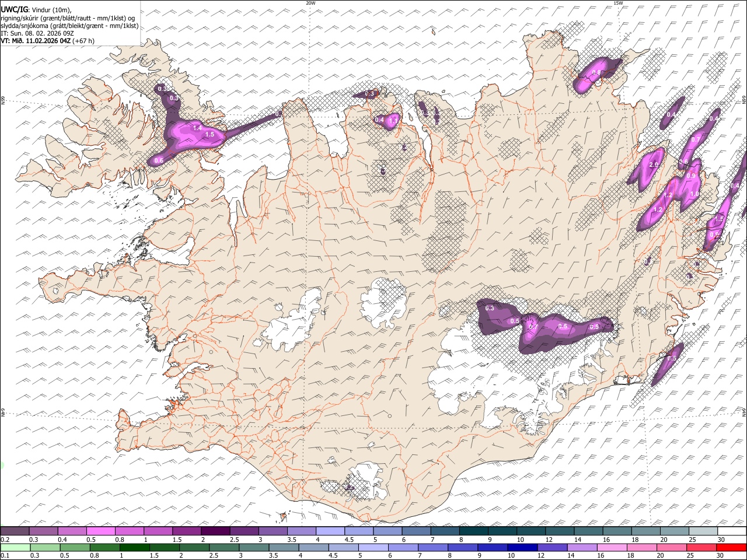This screenshot has width=747, height=560.
Task: Pick upper legend swatch between 12 and 14
Action: tap(560, 531)
